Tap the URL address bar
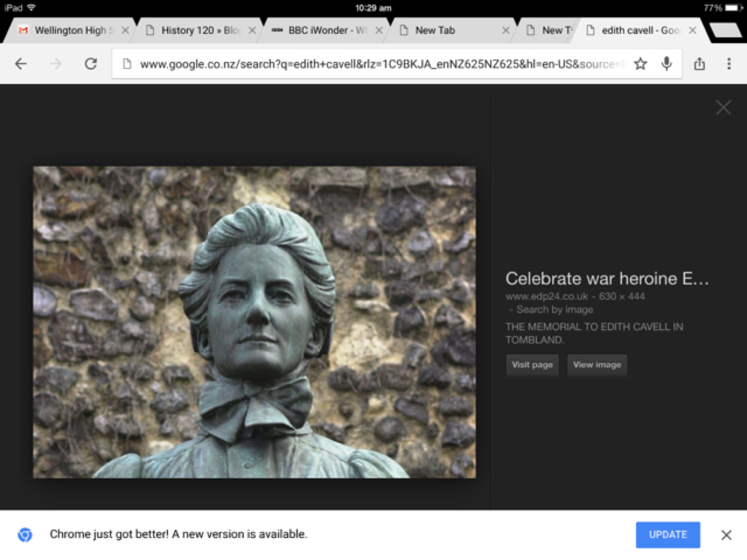The height and width of the screenshot is (560, 747). click(372, 64)
